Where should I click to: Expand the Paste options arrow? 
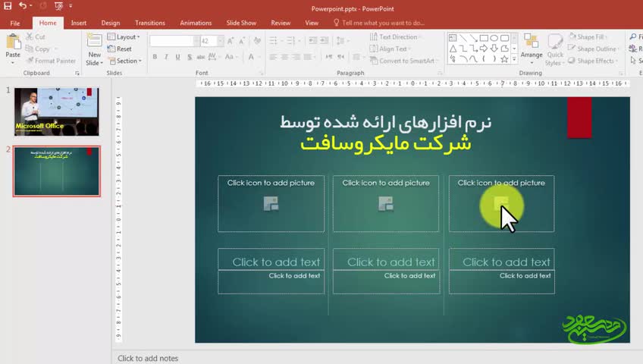pos(13,63)
